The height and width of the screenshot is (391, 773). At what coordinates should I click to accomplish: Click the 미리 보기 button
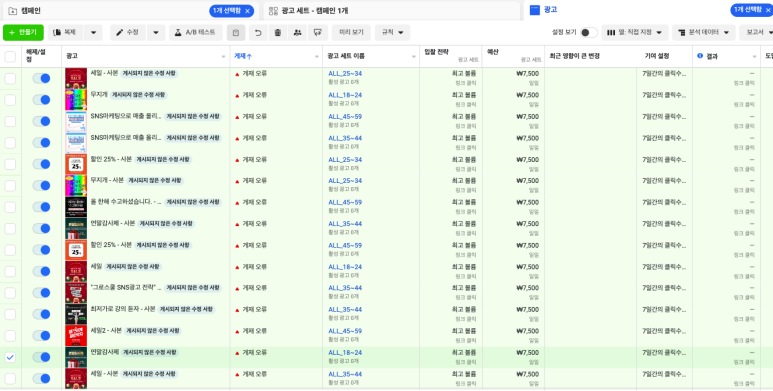[x=351, y=33]
